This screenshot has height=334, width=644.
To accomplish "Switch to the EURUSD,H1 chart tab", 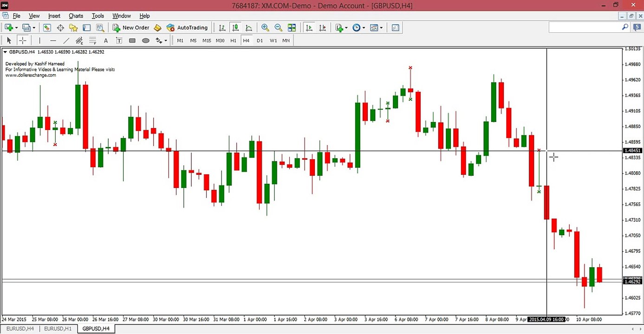I will point(58,329).
